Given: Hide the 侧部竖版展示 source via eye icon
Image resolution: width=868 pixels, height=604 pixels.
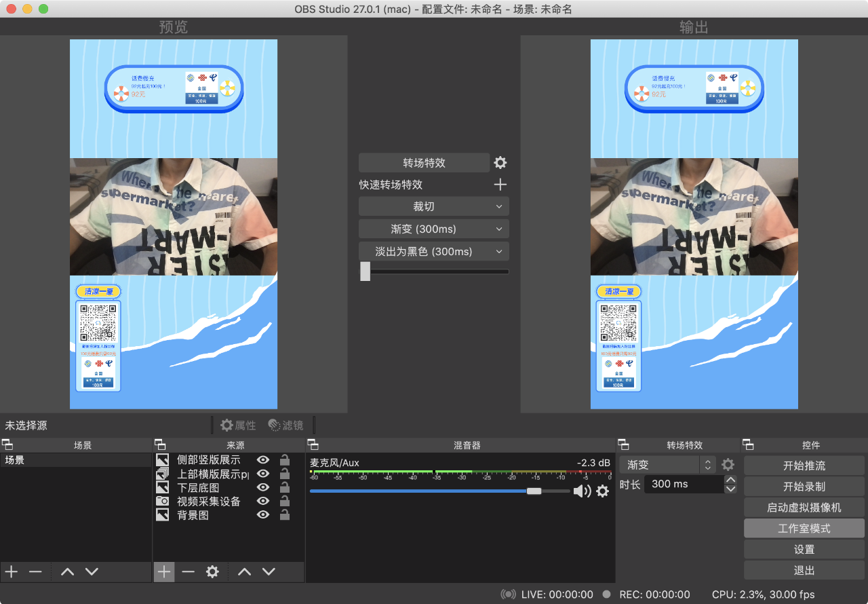Looking at the screenshot, I should [x=263, y=460].
